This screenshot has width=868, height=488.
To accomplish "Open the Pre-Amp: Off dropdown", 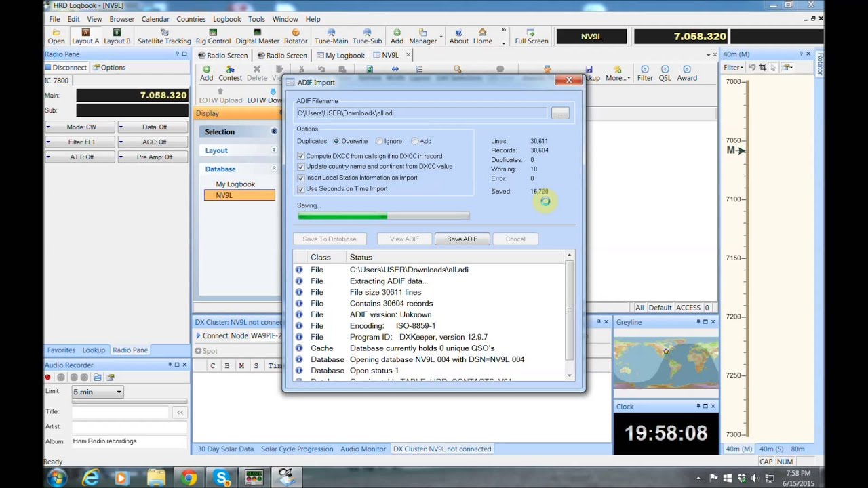I will (153, 157).
